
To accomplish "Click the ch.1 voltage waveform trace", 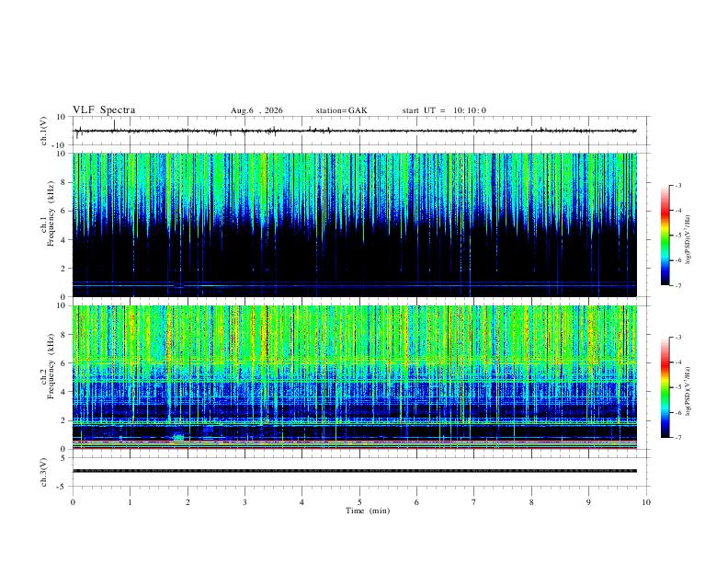I will [x=355, y=131].
